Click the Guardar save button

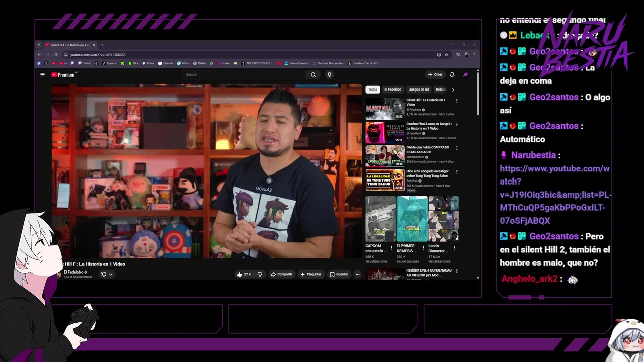[x=339, y=274]
